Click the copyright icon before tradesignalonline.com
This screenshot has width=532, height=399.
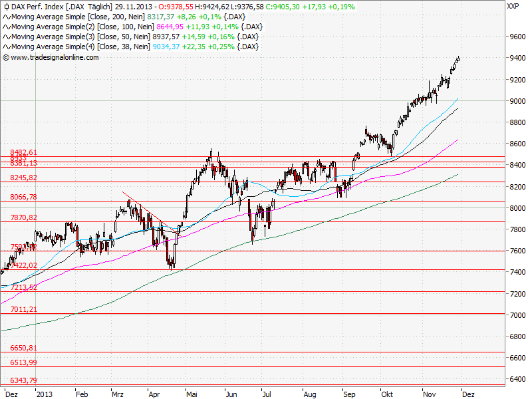pyautogui.click(x=6, y=57)
